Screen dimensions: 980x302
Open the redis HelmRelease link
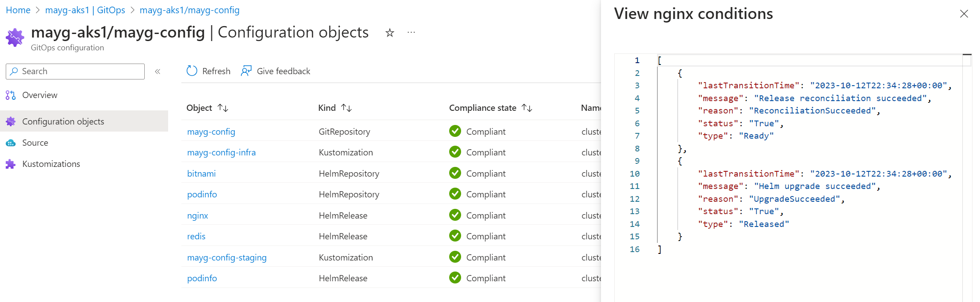tap(196, 237)
